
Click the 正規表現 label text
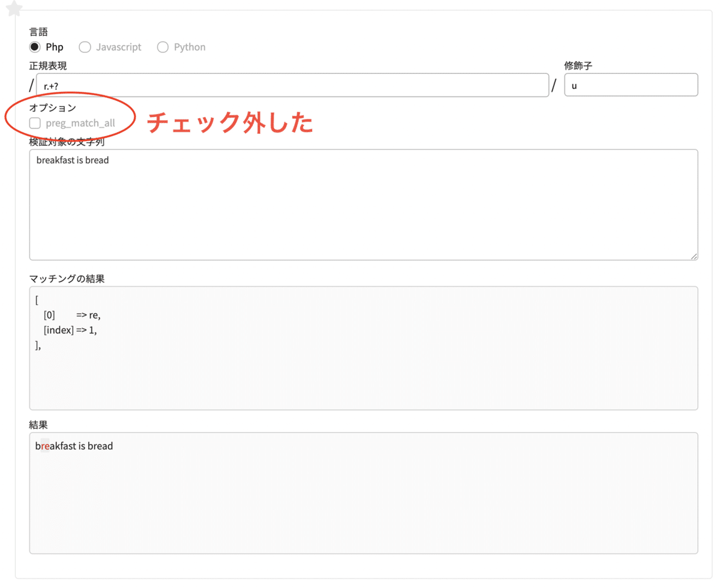pos(48,66)
